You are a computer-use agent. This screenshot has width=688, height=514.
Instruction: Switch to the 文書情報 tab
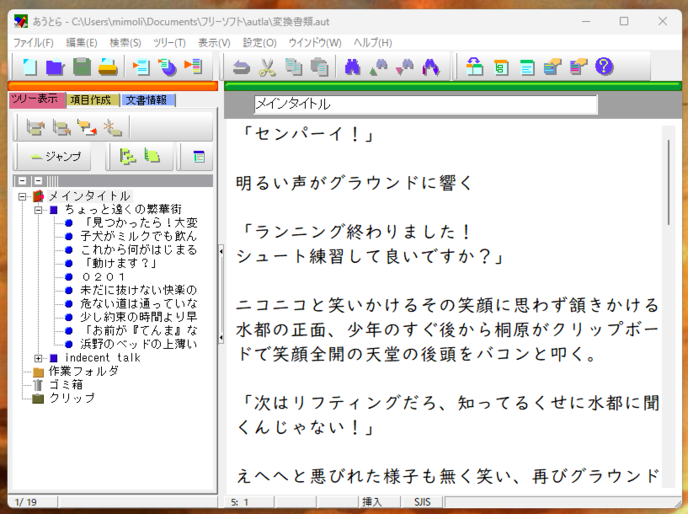pos(147,100)
